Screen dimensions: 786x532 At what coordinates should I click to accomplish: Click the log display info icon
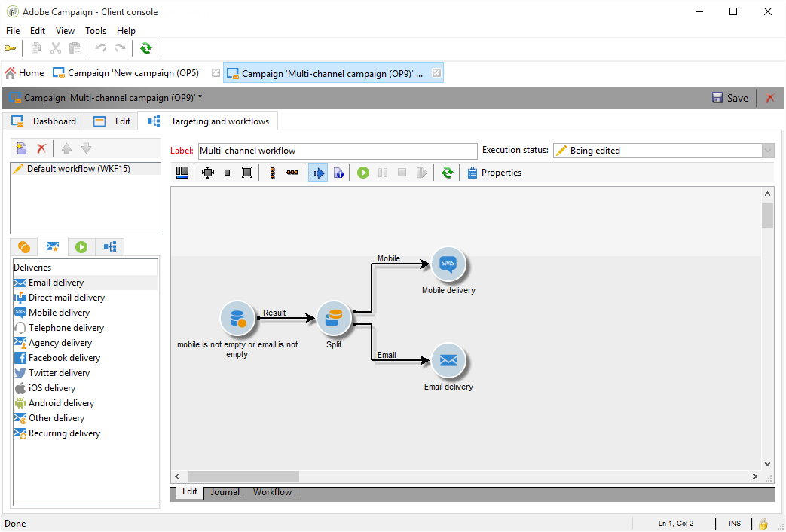click(x=338, y=173)
